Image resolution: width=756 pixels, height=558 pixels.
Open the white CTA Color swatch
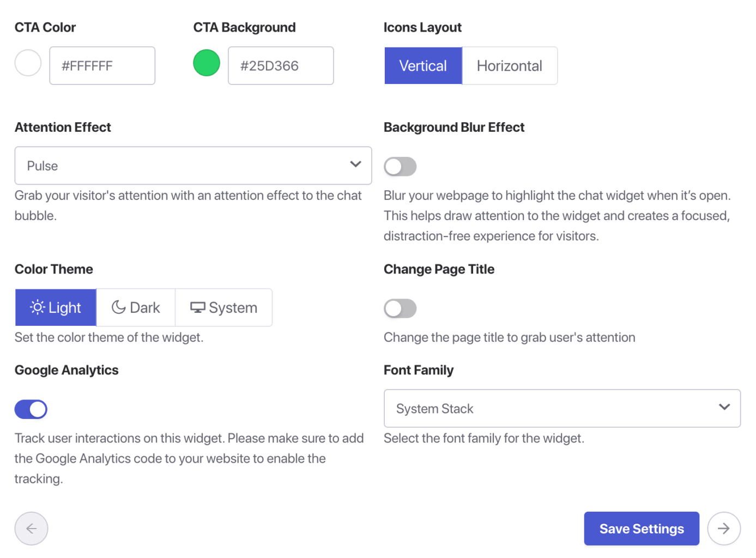(28, 63)
